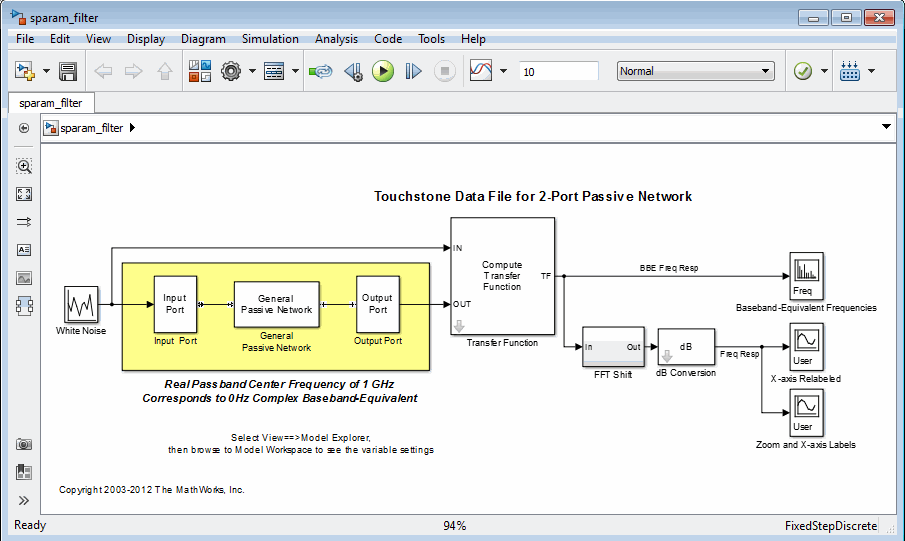Click sparam_filter in the breadcrumb
The height and width of the screenshot is (541, 905).
pos(91,128)
